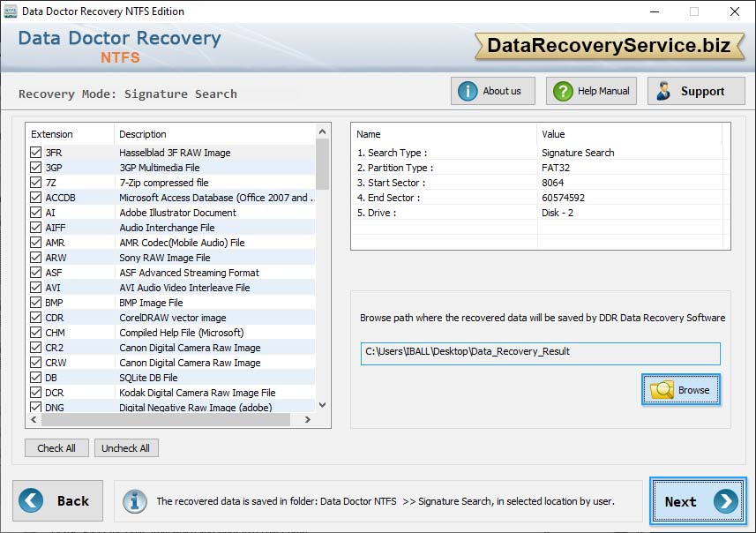The height and width of the screenshot is (533, 756).
Task: Go Back to previous step
Action: pos(58,500)
